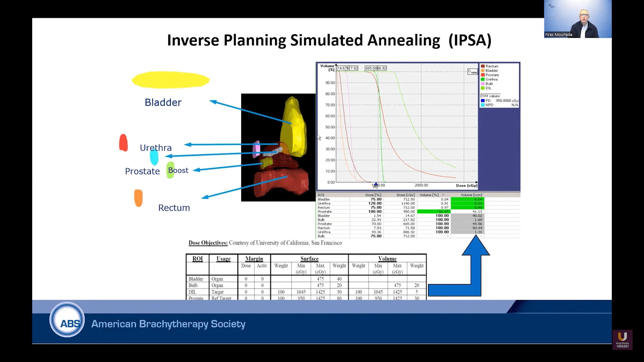Click the Margin header in objectives table
Image resolution: width=644 pixels, height=362 pixels.
[254, 259]
